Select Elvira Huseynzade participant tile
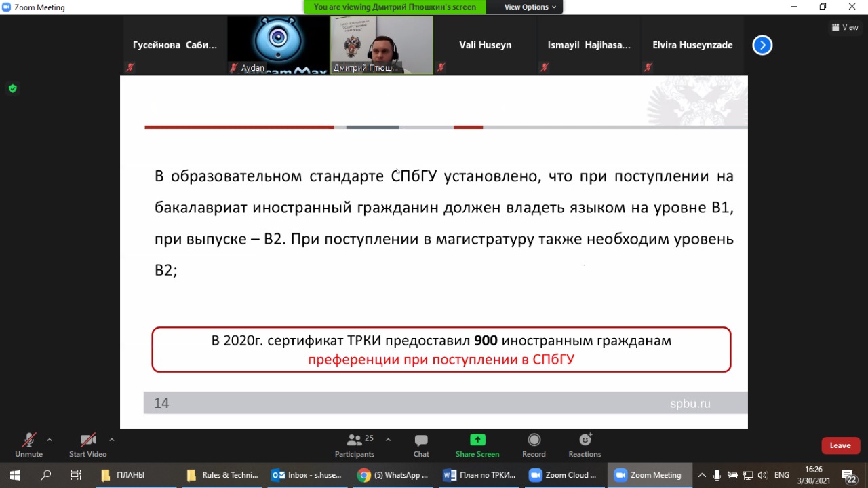Image resolution: width=868 pixels, height=488 pixels. (x=692, y=45)
